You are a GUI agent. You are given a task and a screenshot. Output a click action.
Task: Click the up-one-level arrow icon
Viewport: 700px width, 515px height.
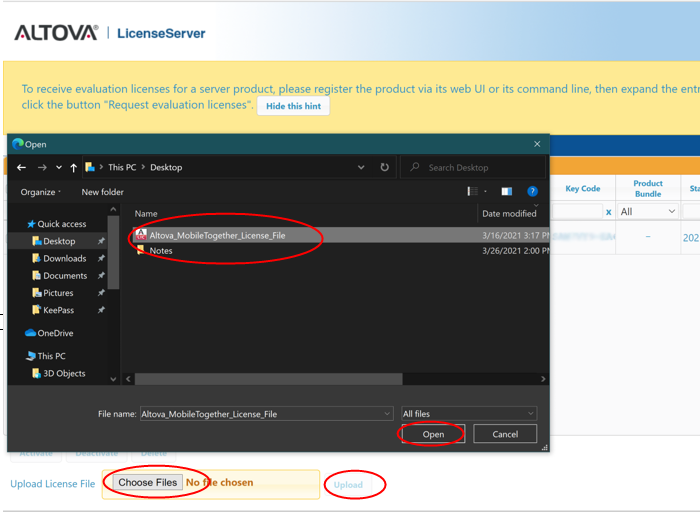point(74,168)
